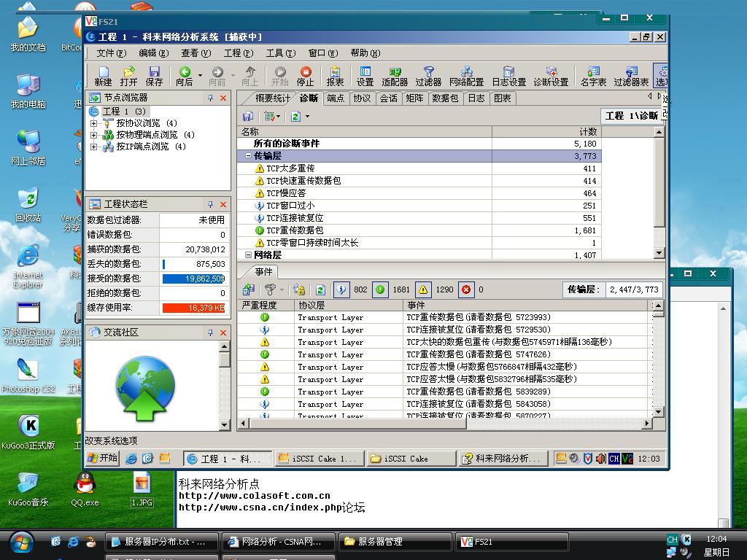
Task: Expand the 按协议浏览 tree node
Action: coord(93,123)
